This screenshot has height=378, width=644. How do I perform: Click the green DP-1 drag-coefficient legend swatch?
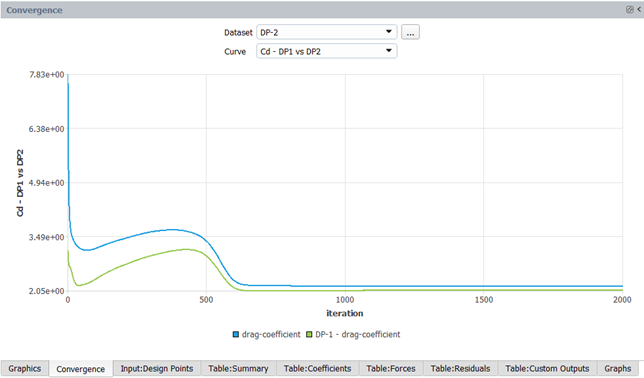click(x=309, y=334)
